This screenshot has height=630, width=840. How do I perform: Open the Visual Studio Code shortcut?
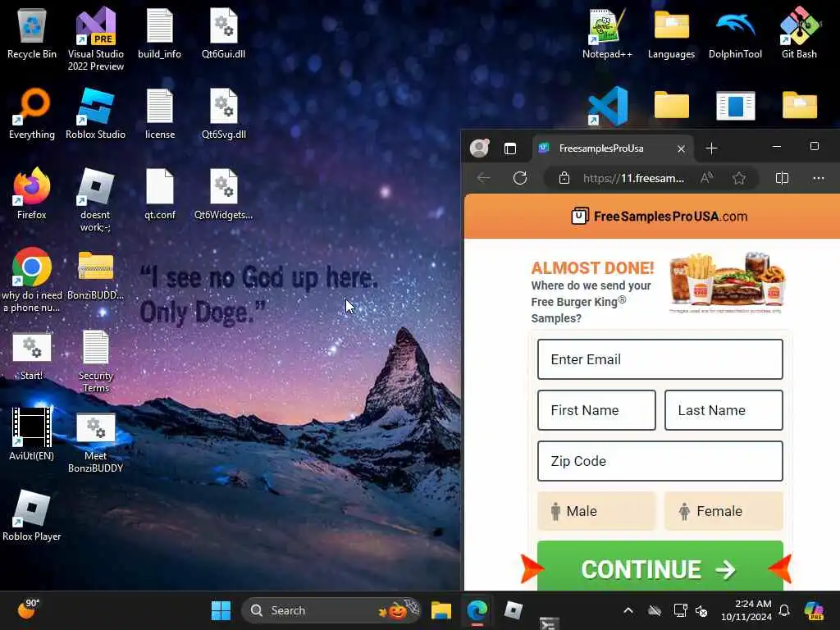click(x=608, y=106)
